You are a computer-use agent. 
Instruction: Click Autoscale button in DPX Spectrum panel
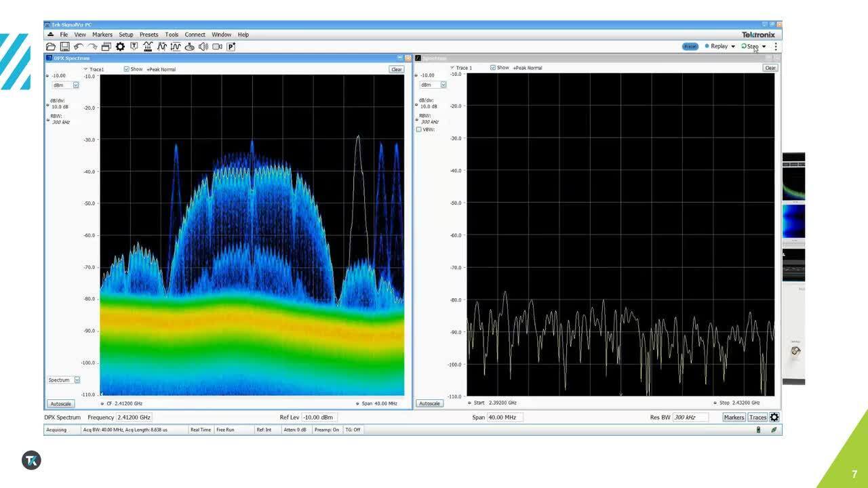tap(60, 404)
